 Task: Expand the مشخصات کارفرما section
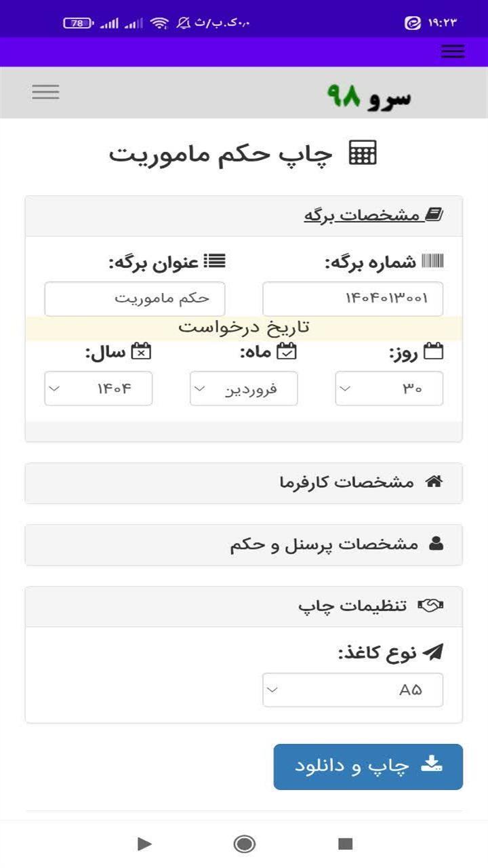(244, 483)
